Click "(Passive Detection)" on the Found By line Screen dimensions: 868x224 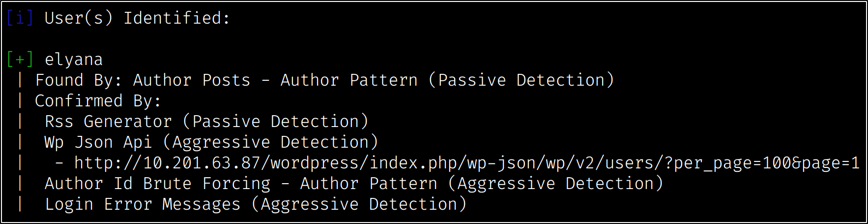521,80
